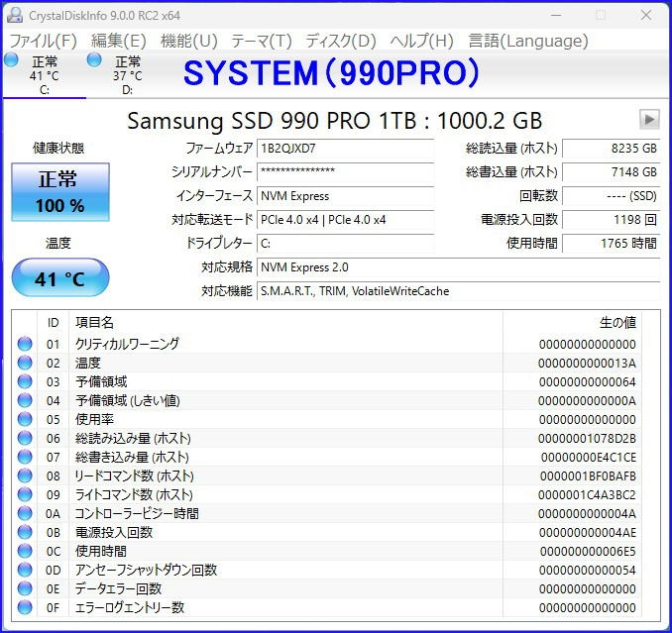Click the next disk arrow button
The image size is (672, 633).
(649, 119)
